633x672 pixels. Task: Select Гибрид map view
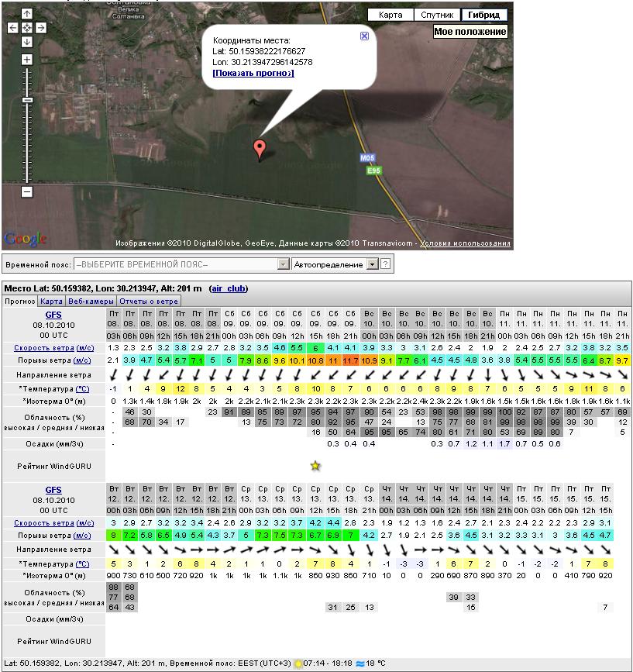pos(484,15)
